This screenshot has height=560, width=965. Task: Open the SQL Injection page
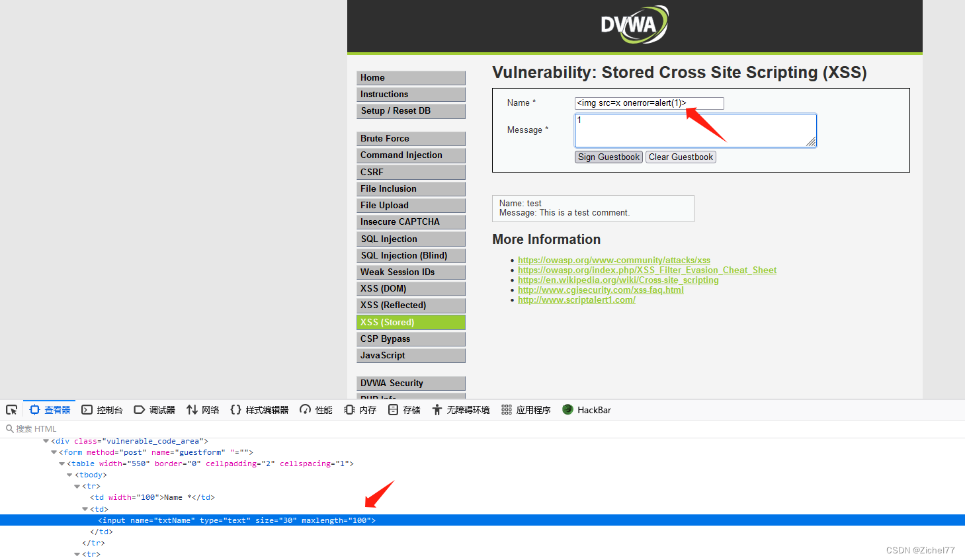click(411, 239)
